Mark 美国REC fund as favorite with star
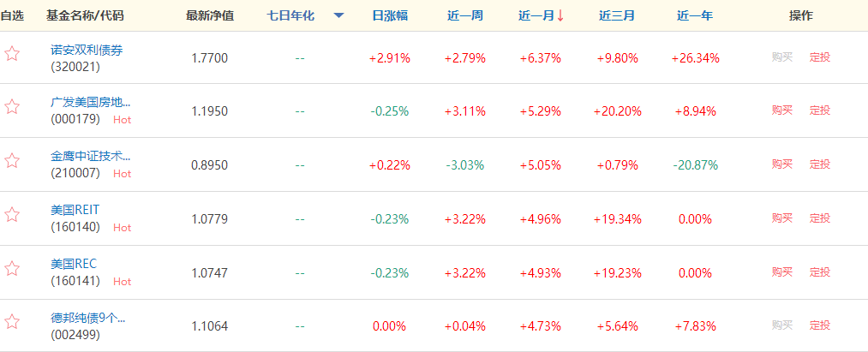Screen dimensions: 868x352 tap(12, 269)
